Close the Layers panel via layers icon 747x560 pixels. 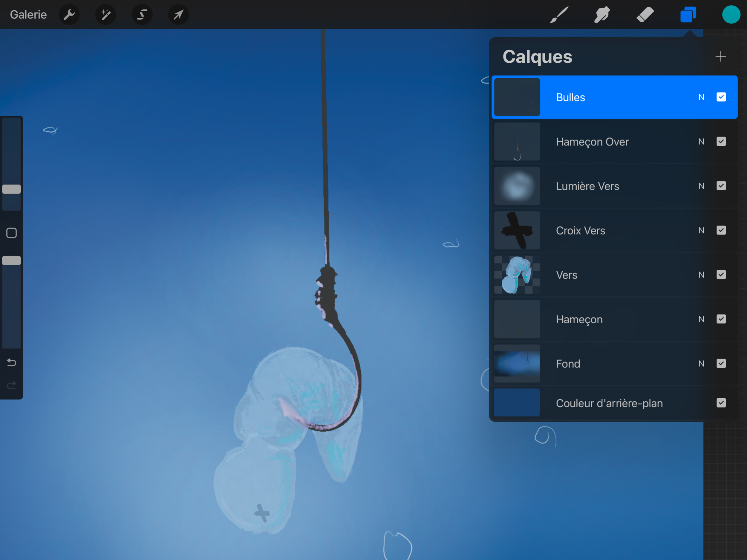tap(688, 15)
